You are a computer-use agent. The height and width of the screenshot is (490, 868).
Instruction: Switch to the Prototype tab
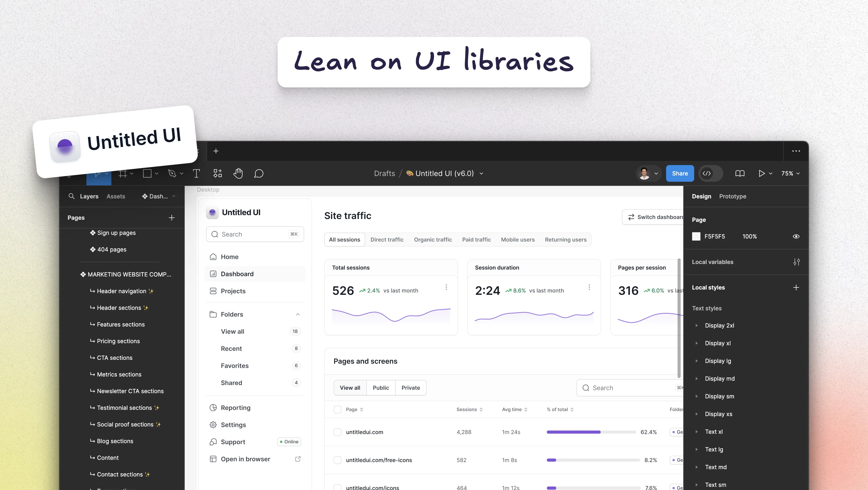click(x=732, y=196)
